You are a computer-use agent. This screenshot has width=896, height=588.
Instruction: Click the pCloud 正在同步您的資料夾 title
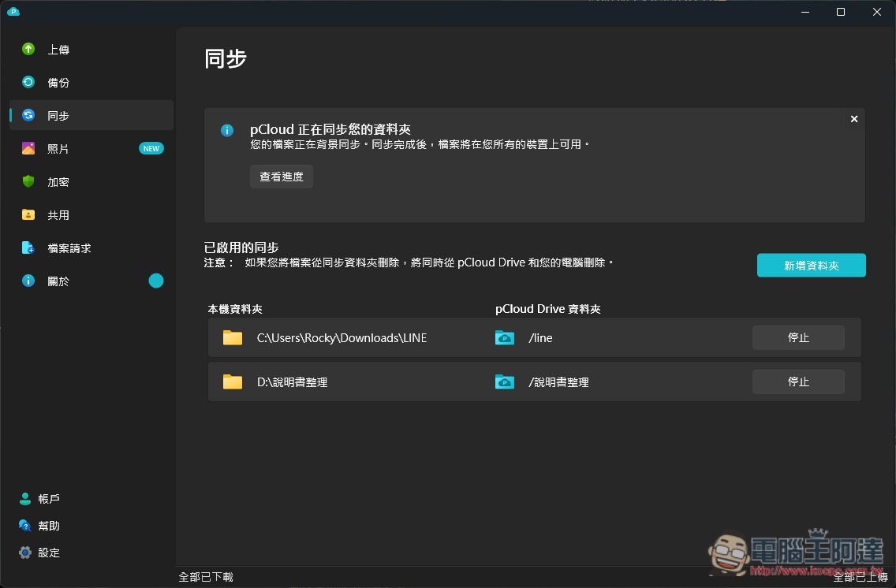330,129
